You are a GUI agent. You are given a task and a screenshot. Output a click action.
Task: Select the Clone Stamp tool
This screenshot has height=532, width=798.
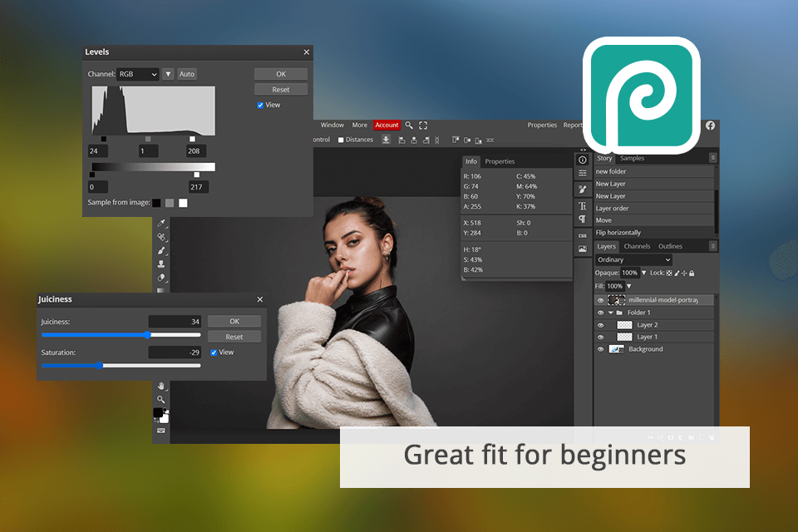point(161,264)
